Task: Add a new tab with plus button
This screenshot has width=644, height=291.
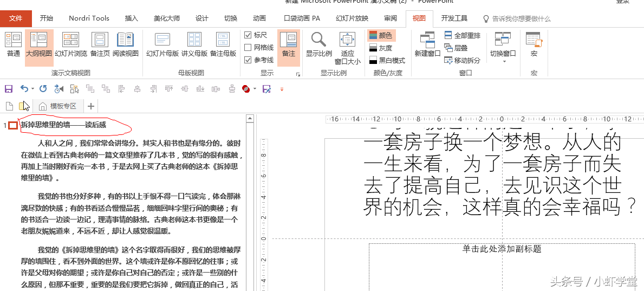Action: coord(91,106)
